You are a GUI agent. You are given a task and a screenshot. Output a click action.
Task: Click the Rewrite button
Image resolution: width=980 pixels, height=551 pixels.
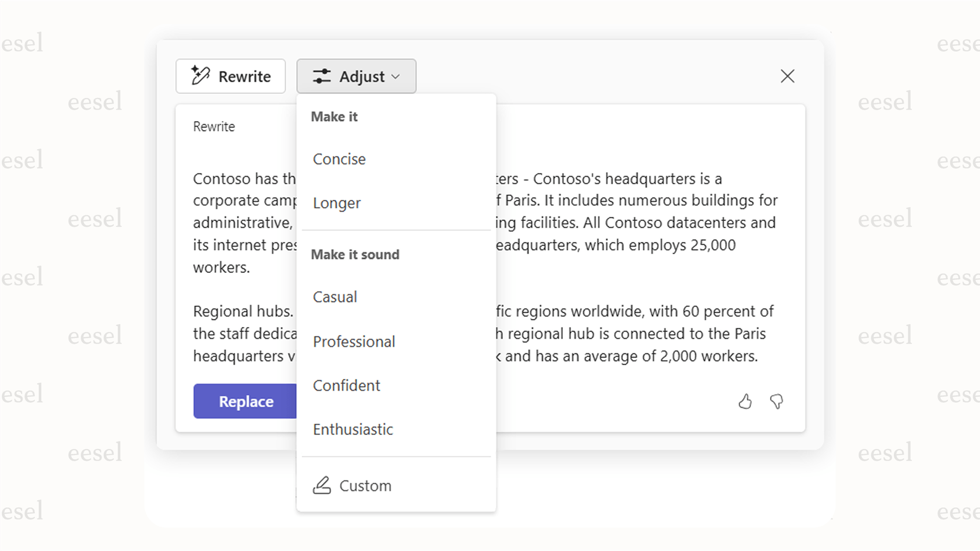(x=230, y=76)
